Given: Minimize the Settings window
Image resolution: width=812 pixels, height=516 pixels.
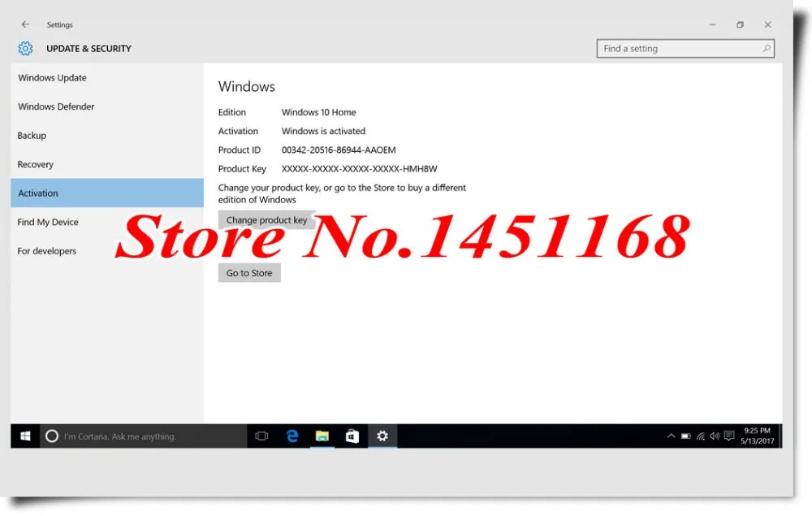Looking at the screenshot, I should pyautogui.click(x=713, y=24).
